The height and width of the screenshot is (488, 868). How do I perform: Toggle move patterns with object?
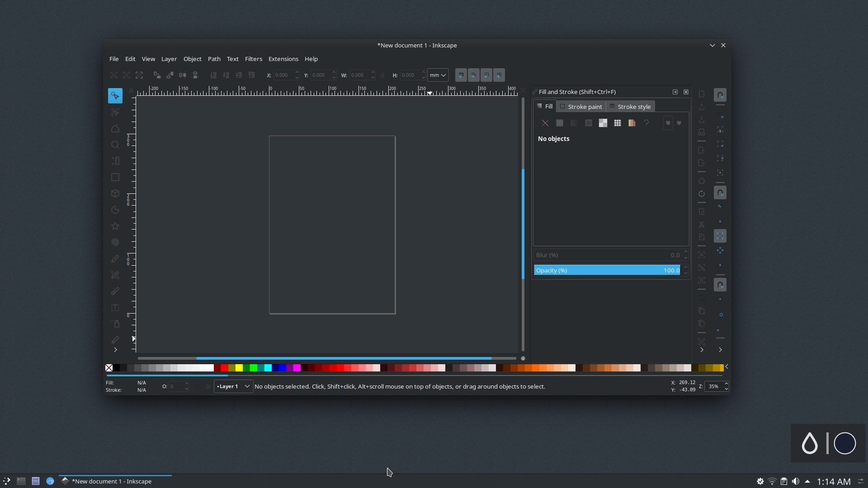point(499,75)
